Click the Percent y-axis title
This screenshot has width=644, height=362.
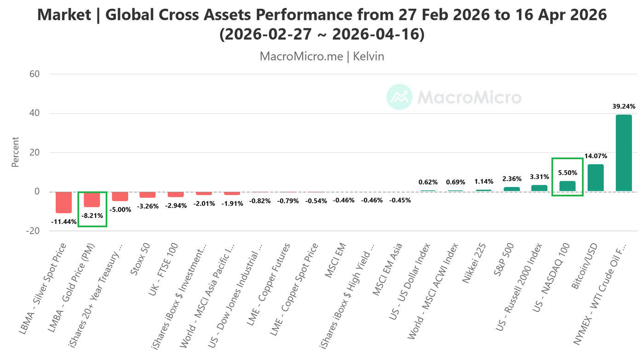coord(16,152)
